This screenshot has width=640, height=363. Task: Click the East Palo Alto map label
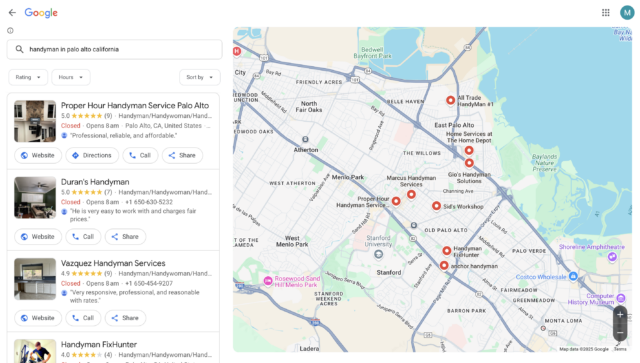pyautogui.click(x=454, y=125)
